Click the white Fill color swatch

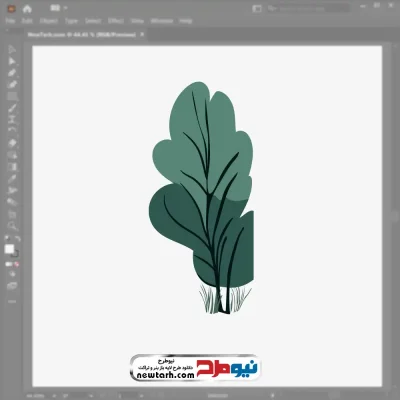click(9, 249)
